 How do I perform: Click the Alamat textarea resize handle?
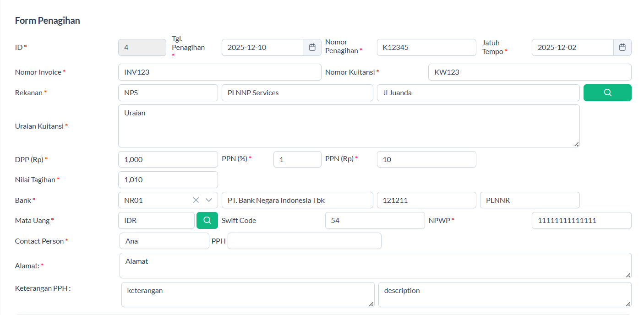click(x=628, y=275)
